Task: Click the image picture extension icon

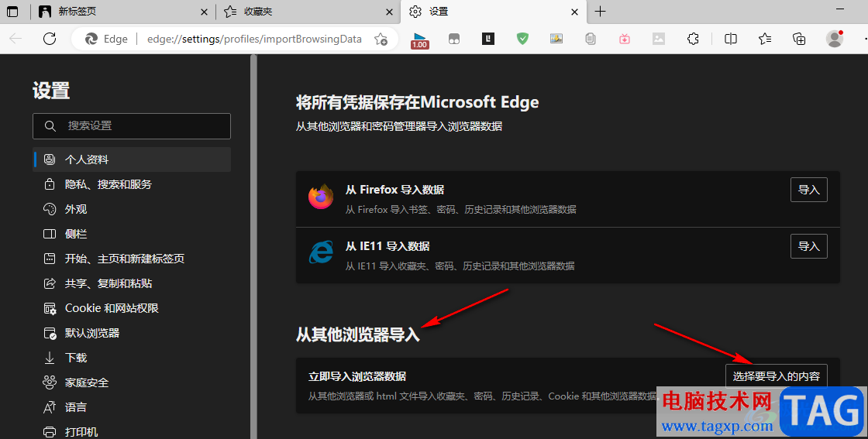Action: pos(556,38)
